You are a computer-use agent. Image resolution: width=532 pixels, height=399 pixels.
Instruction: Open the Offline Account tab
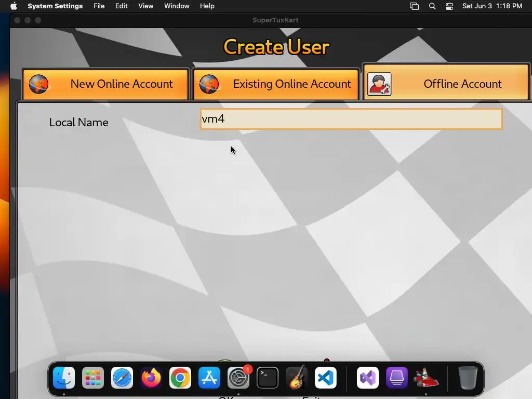click(x=446, y=82)
